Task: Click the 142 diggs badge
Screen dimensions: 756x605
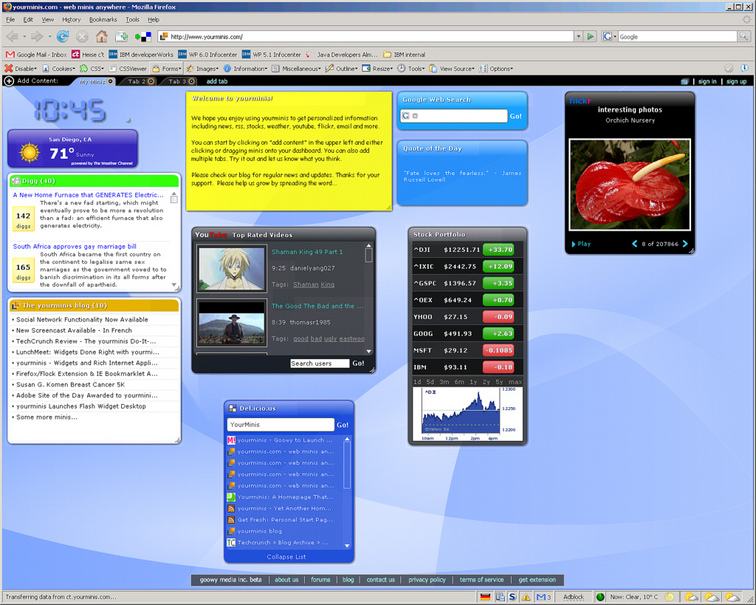Action: pyautogui.click(x=23, y=219)
